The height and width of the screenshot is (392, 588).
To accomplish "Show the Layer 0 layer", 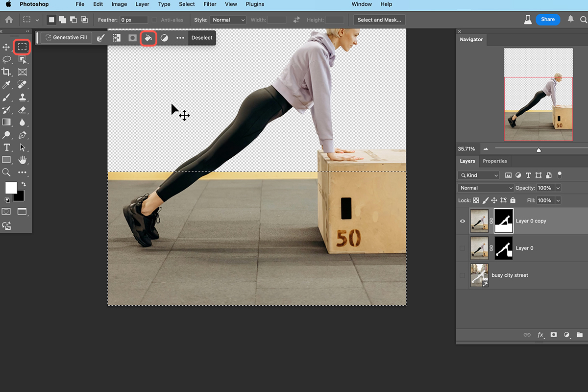I will coord(462,248).
